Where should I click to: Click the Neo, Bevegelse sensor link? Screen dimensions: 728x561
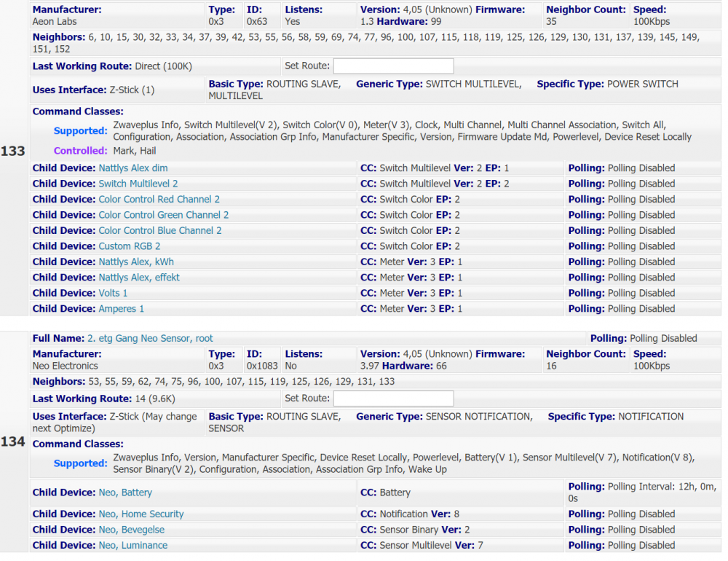132,530
